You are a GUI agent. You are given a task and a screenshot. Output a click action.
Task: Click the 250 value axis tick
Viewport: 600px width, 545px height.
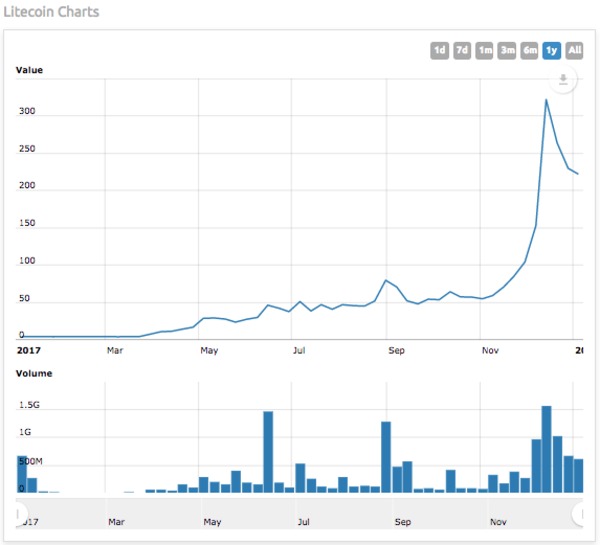[27, 148]
